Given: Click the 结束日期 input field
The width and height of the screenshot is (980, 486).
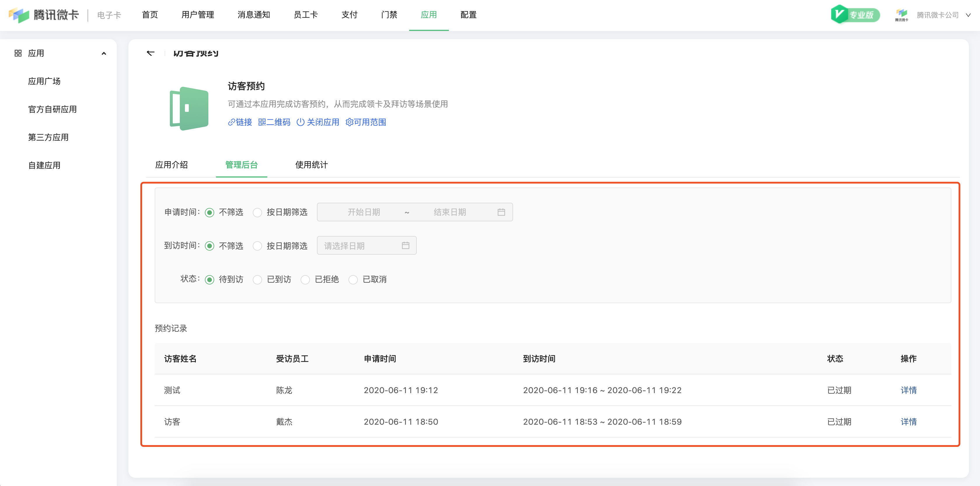Looking at the screenshot, I should tap(450, 212).
